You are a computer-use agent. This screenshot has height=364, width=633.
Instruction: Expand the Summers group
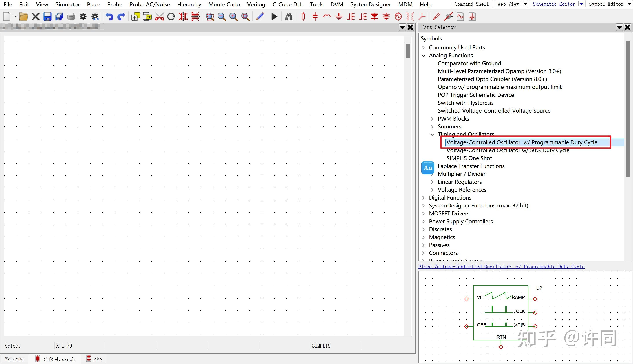(x=432, y=126)
